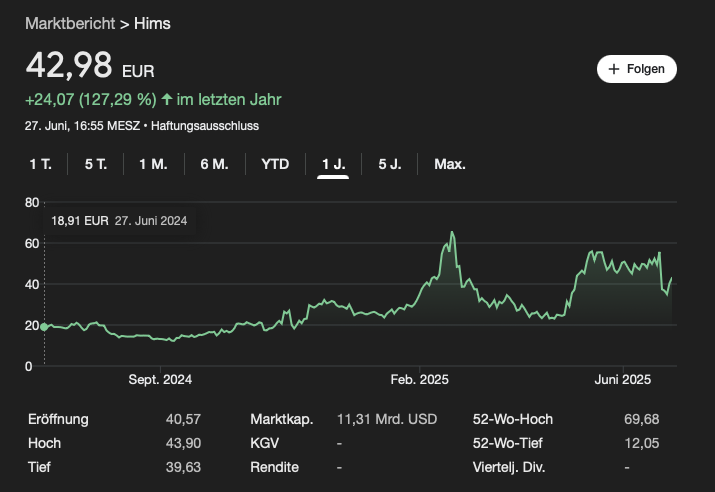Select the 1 J. yearly range tab

(333, 164)
